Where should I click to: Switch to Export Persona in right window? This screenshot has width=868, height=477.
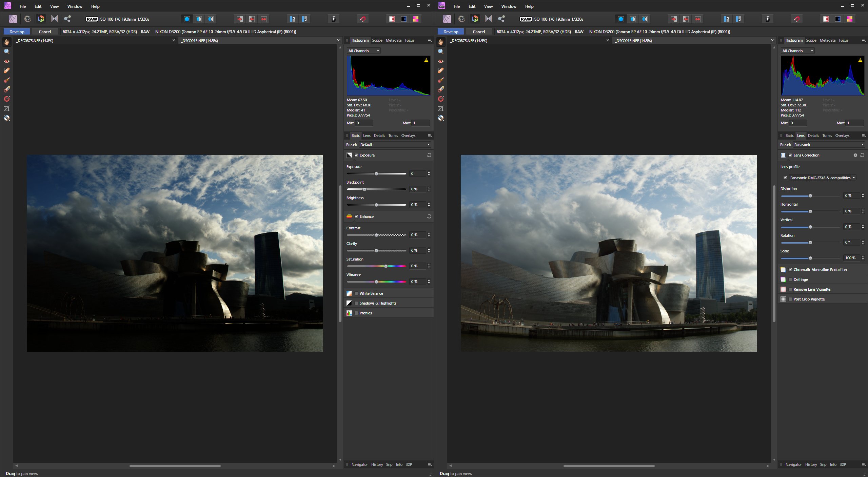501,19
